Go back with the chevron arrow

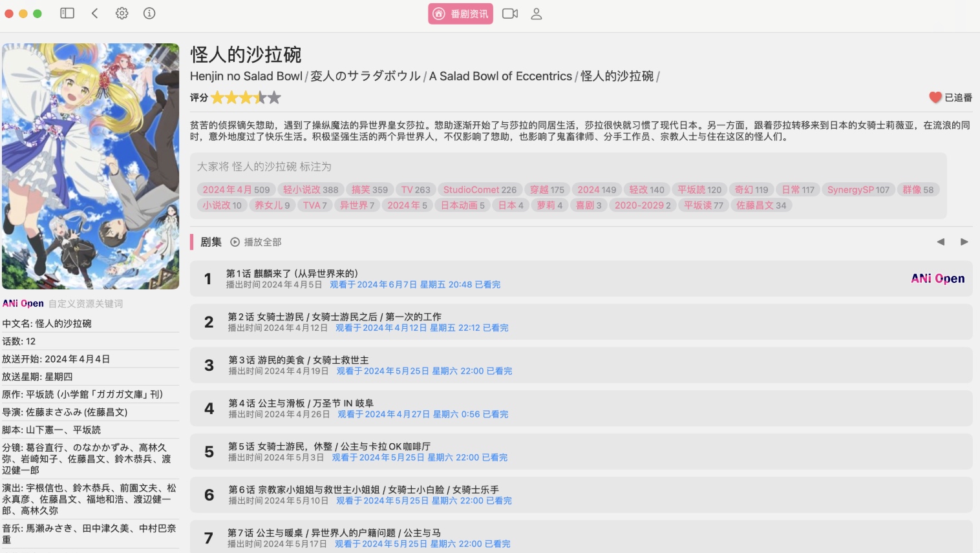coord(94,13)
